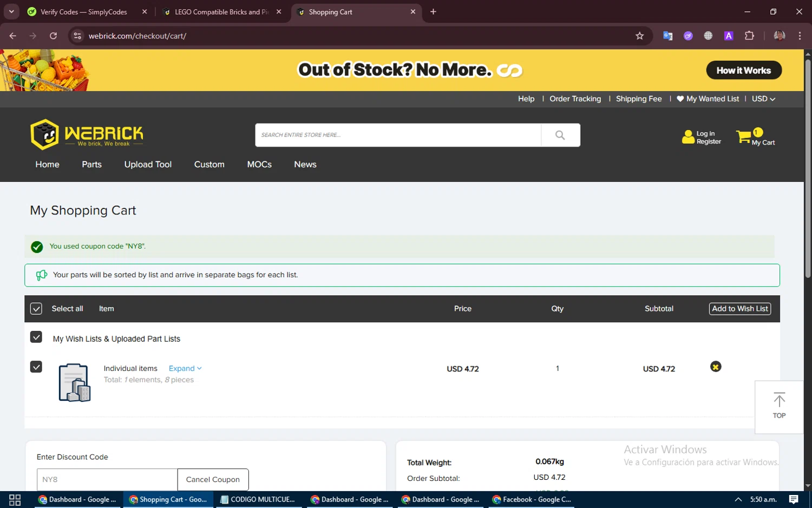Screen dimensions: 812x508
Task: Click the Individual items clipboard thumbnail
Action: pos(75,382)
